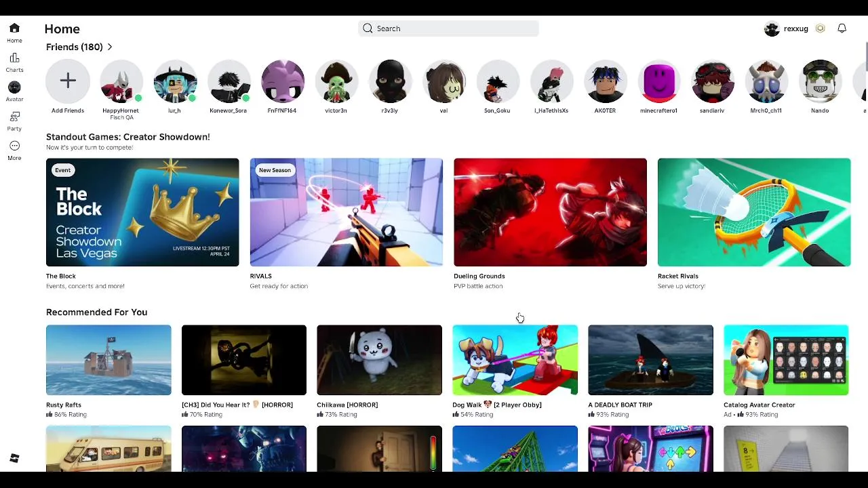
Task: Click The Block title text
Action: tap(61, 276)
